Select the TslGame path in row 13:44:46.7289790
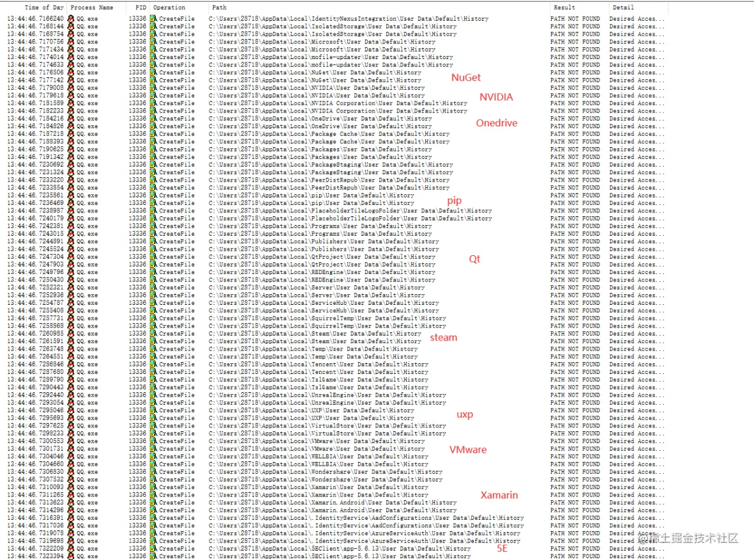The image size is (754, 560). coord(319,380)
